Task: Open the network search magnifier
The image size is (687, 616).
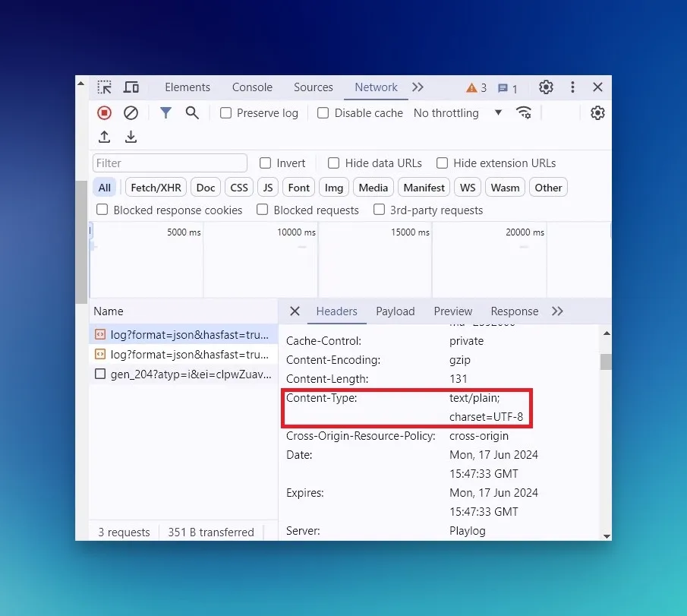Action: point(192,113)
